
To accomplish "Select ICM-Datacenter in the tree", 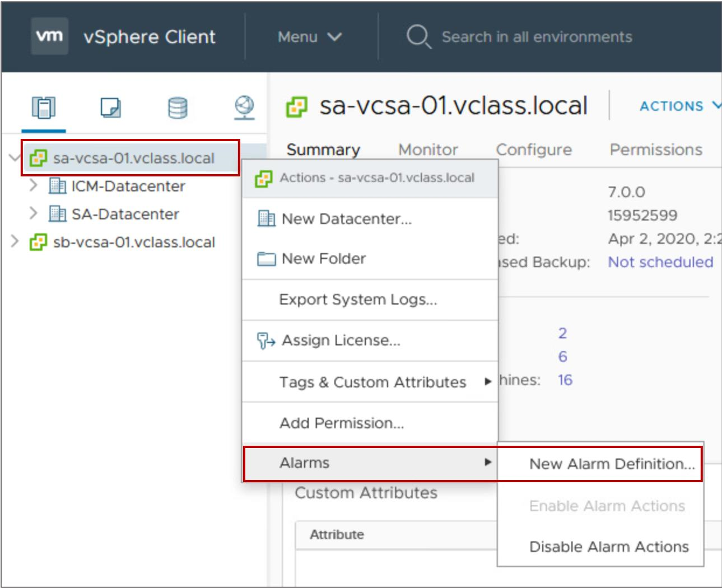I will point(128,186).
